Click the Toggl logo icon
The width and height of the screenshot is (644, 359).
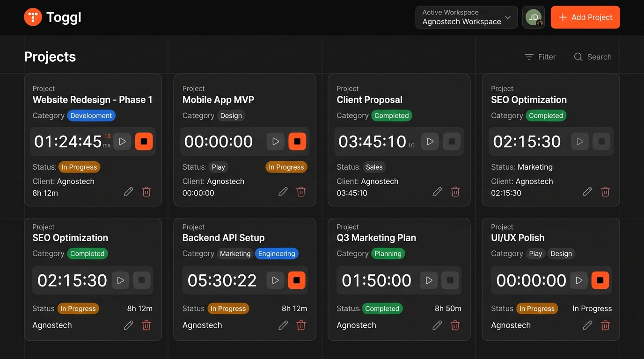(33, 17)
